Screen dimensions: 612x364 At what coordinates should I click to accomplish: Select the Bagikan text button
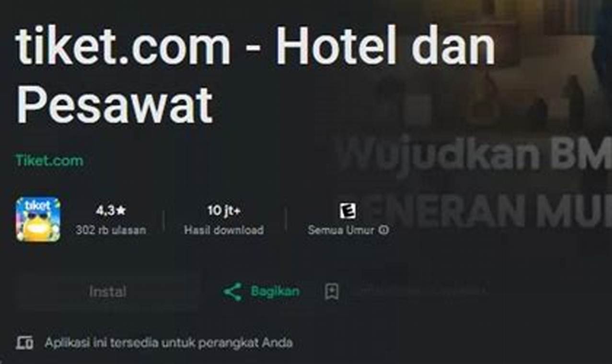pyautogui.click(x=275, y=292)
